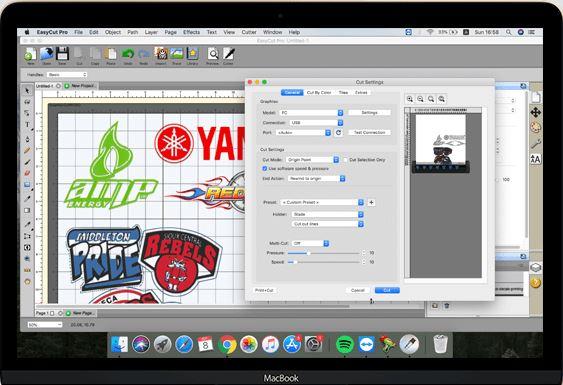Open the End Action dropdown
563x385 pixels.
(317, 178)
